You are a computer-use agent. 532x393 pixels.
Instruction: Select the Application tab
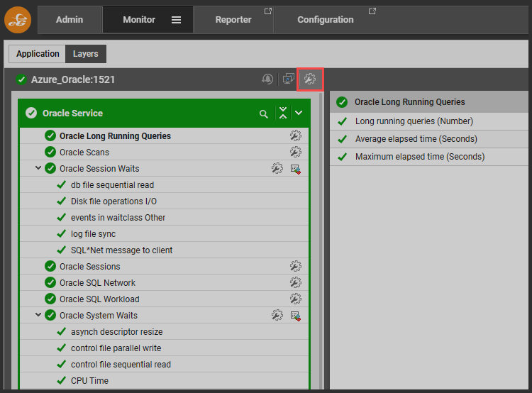pos(38,54)
